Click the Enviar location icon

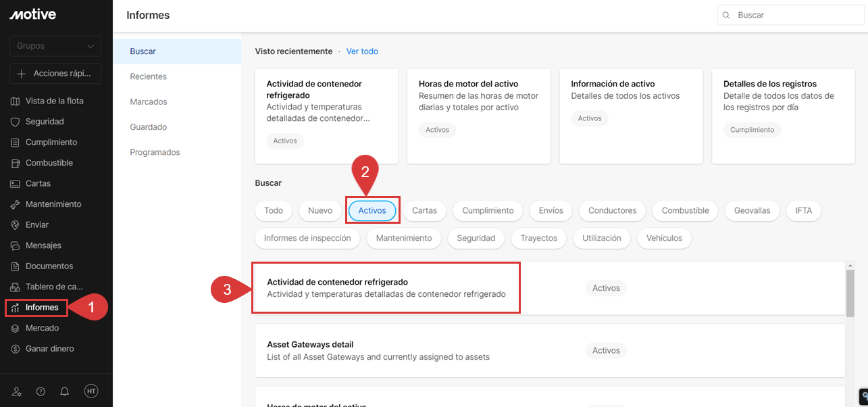click(16, 225)
